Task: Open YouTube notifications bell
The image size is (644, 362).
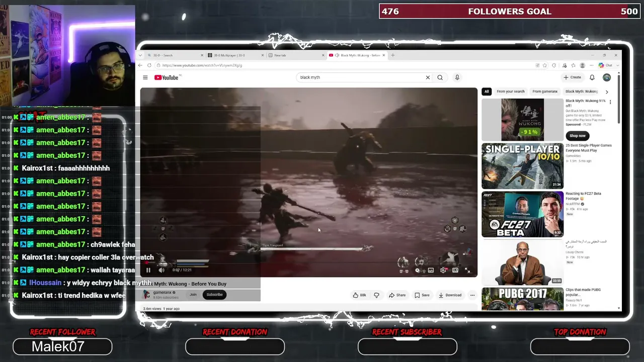Action: pos(592,77)
